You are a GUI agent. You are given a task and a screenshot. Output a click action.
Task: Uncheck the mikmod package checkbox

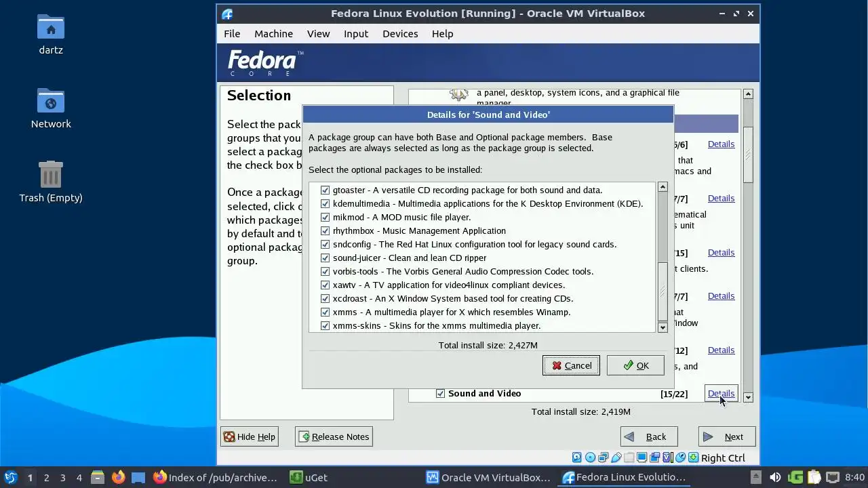(x=325, y=217)
